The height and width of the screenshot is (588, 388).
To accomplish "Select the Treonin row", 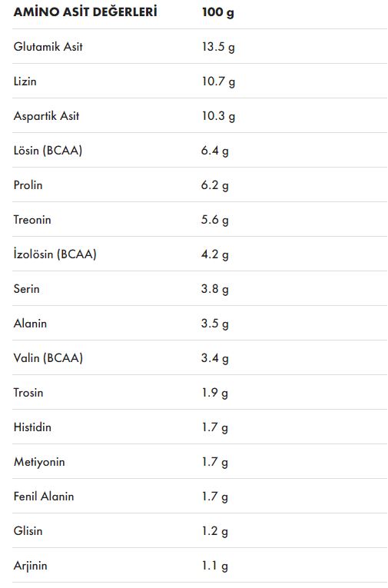I will click(200, 219).
